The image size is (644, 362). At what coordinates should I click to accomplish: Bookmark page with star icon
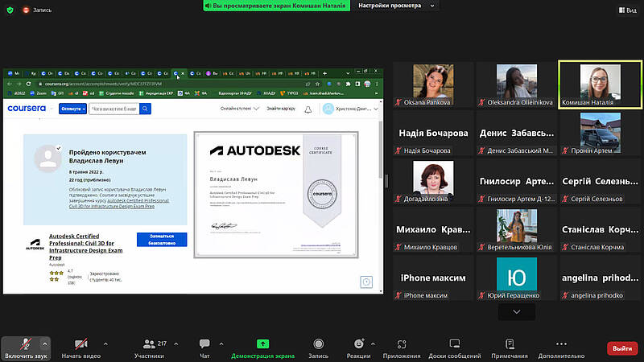317,84
